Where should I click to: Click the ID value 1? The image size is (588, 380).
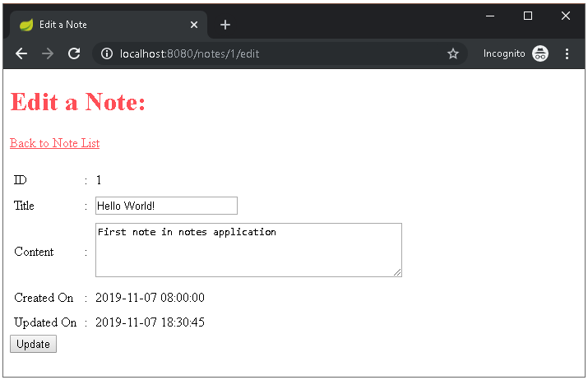click(x=99, y=180)
